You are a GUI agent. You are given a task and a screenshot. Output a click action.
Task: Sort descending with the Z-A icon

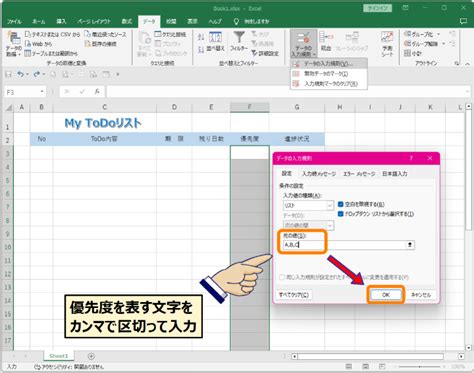coord(201,50)
